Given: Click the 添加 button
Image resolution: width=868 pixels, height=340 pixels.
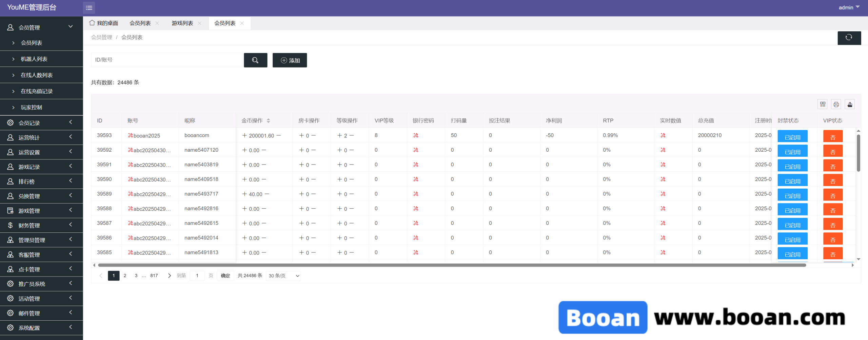Looking at the screenshot, I should coord(290,60).
